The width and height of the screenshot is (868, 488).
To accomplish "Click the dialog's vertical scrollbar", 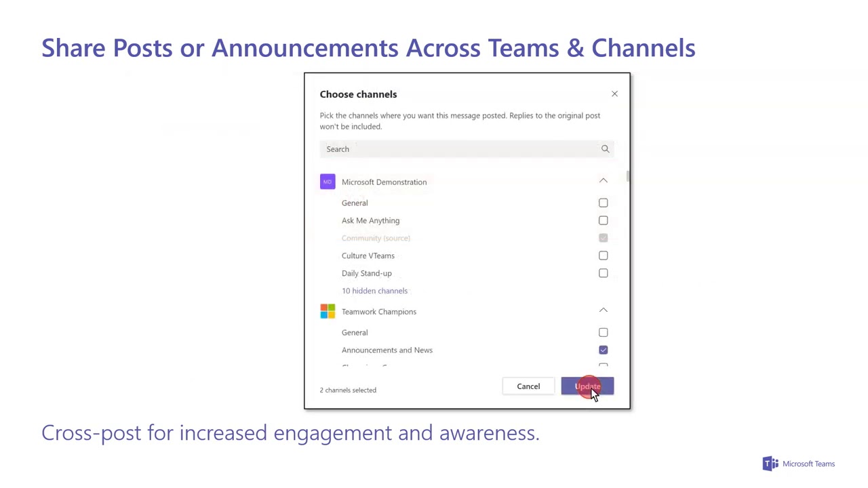I will (629, 176).
